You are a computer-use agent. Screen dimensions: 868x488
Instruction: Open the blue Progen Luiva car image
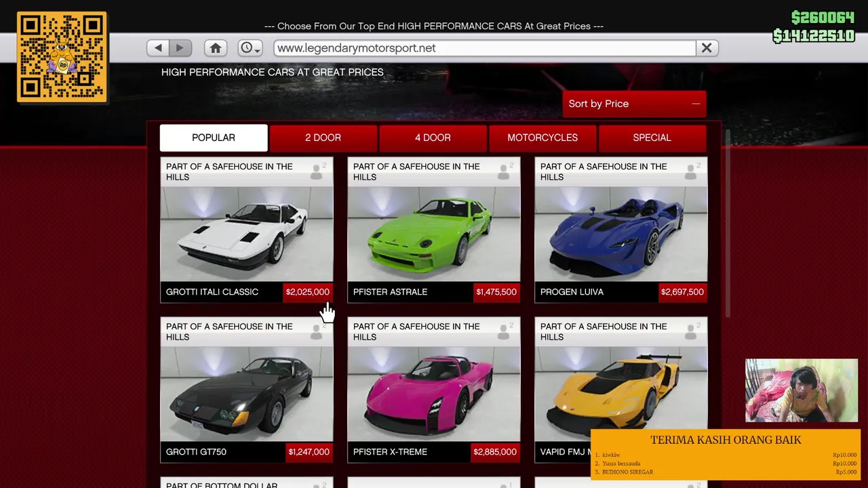[x=621, y=234]
